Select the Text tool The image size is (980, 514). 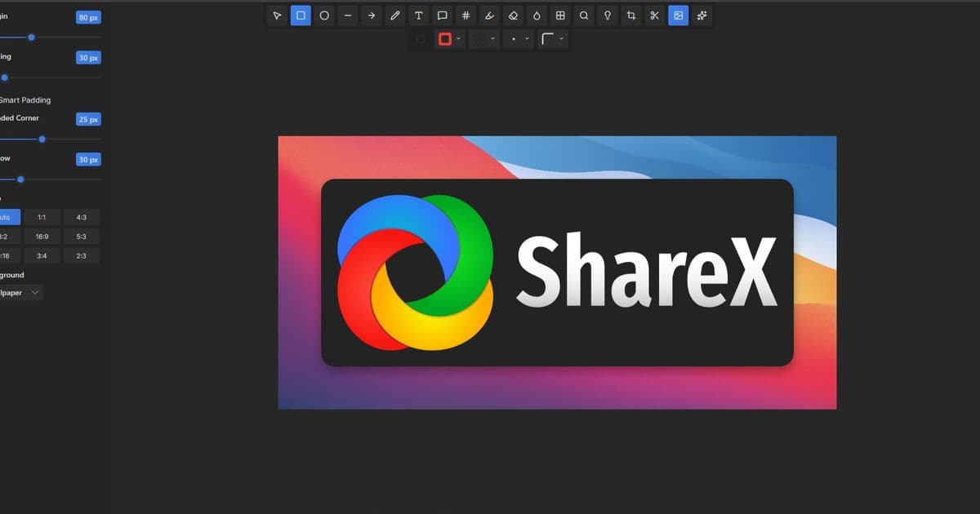(x=419, y=16)
